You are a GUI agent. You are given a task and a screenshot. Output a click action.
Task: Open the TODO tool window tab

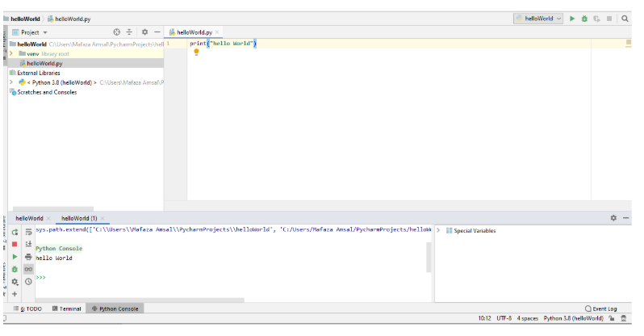coord(27,309)
